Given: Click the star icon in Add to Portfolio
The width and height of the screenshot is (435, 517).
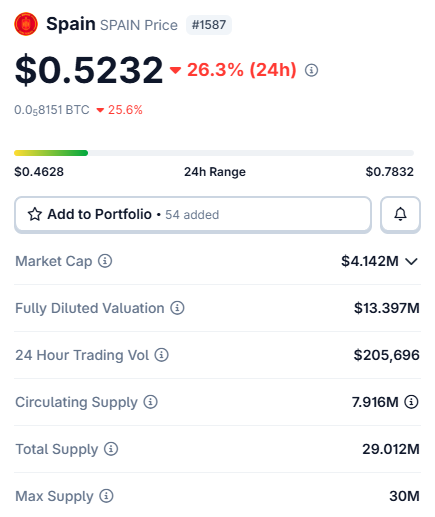Looking at the screenshot, I should [35, 214].
